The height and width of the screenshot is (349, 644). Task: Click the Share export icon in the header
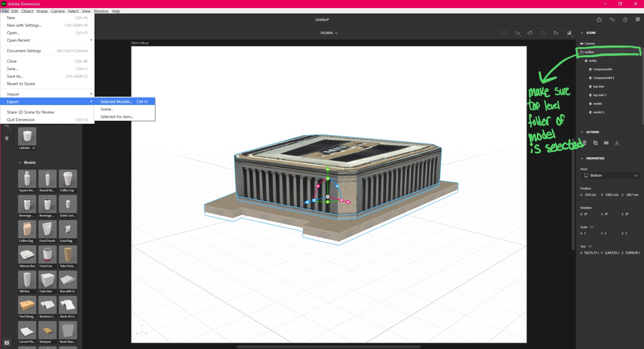[599, 19]
